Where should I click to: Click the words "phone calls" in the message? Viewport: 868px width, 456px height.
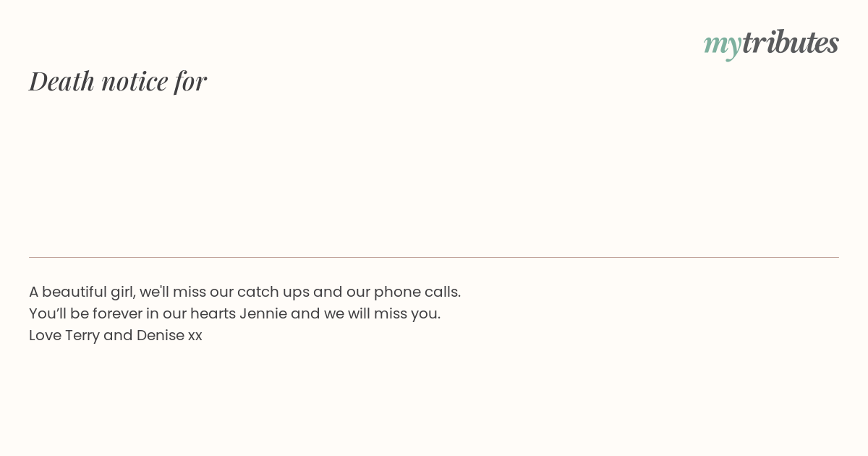417,292
